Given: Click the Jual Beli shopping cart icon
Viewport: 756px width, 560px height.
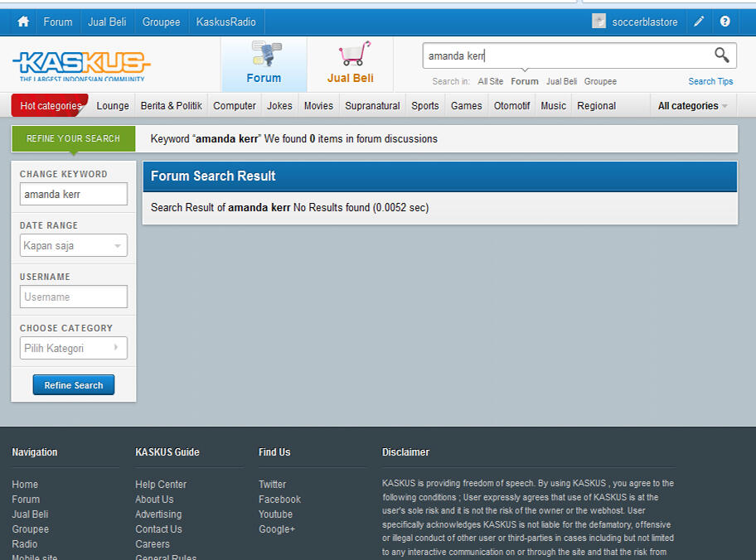Looking at the screenshot, I should 355,54.
